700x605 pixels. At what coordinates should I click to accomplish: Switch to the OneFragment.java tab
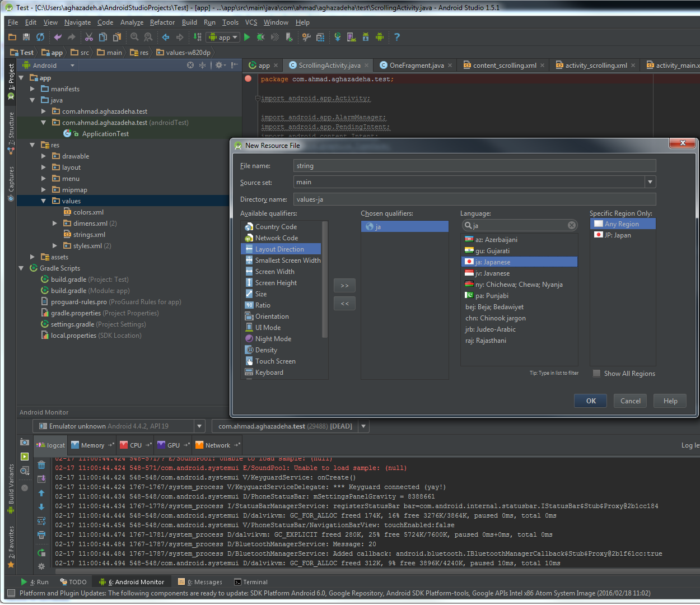coord(416,66)
